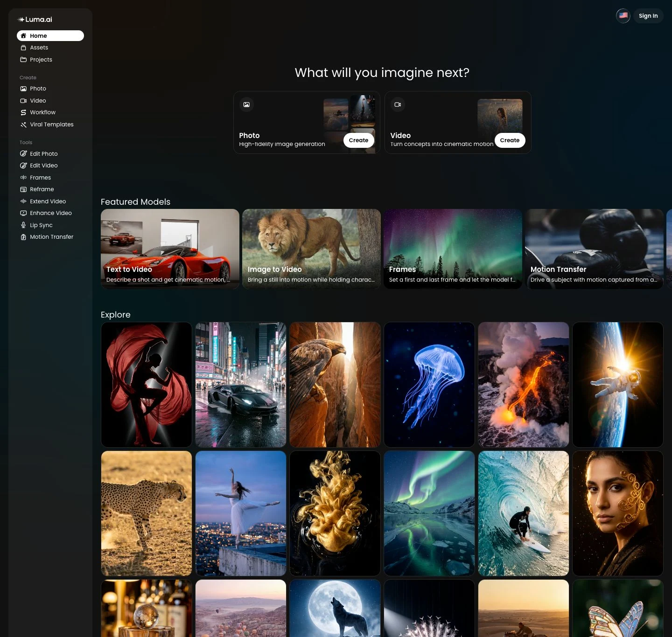
Task: Open the Frames aurora model card
Action: pos(453,249)
